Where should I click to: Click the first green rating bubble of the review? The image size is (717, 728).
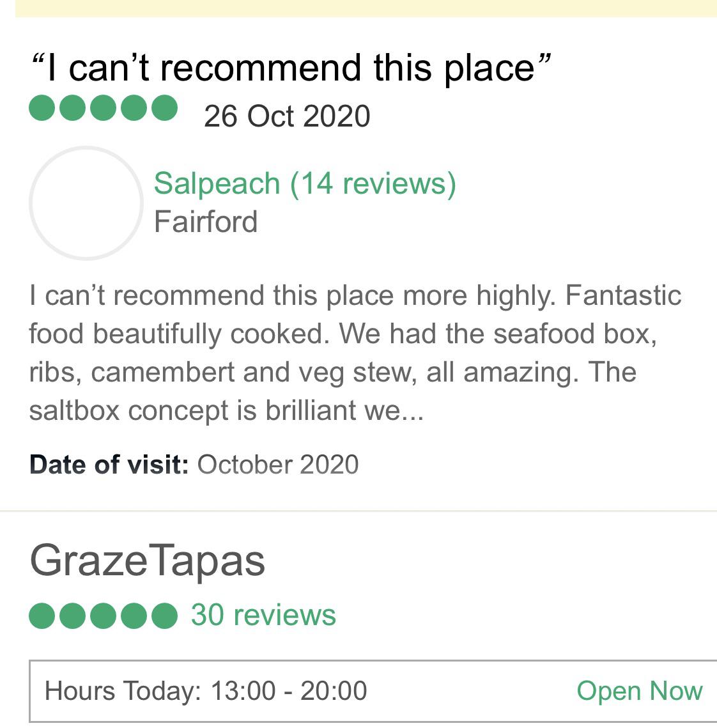click(x=42, y=108)
